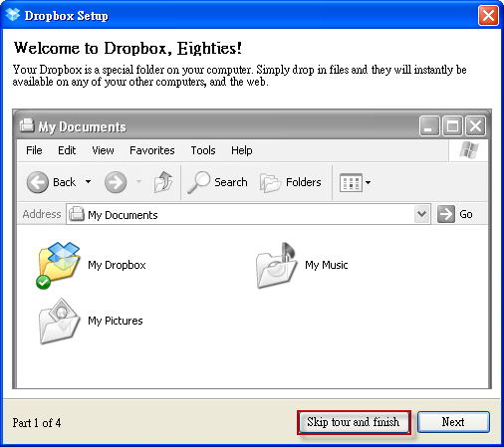Click the Dropbox logo in title bar
Viewport: 504px width, 447px height.
pos(13,15)
